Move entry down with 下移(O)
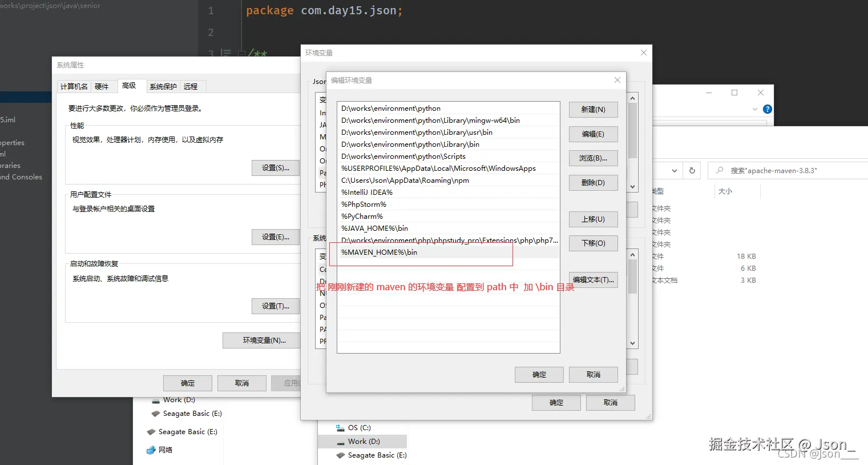868x465 pixels. 594,243
